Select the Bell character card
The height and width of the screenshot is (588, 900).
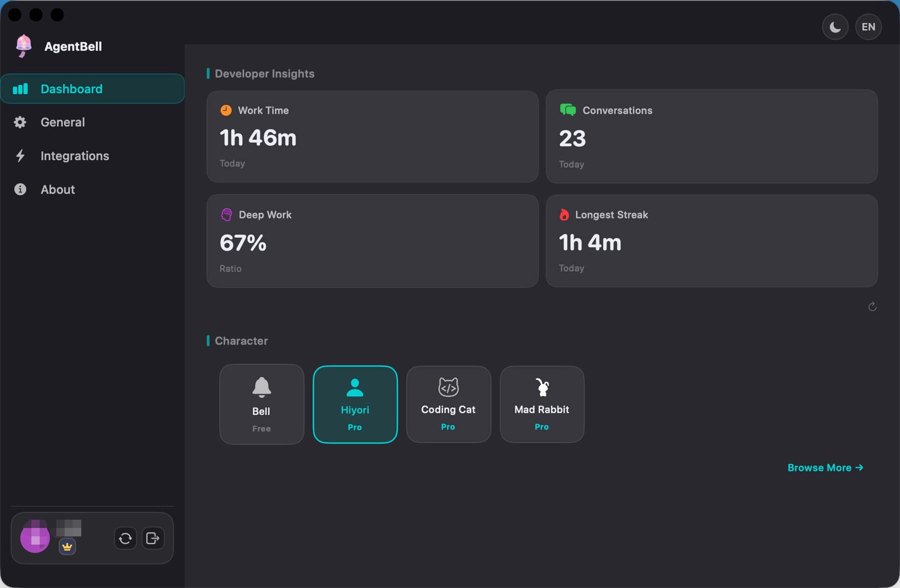261,404
